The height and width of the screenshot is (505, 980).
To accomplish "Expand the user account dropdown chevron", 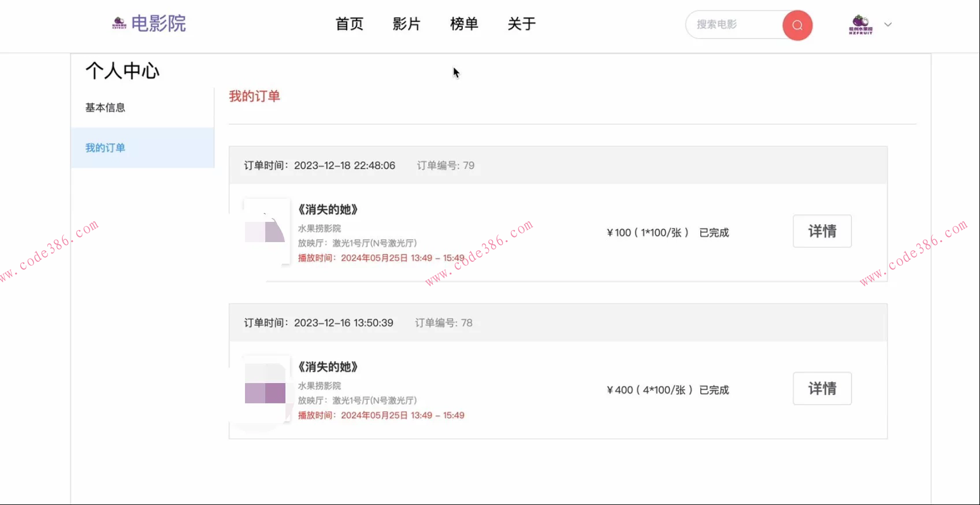I will tap(888, 25).
